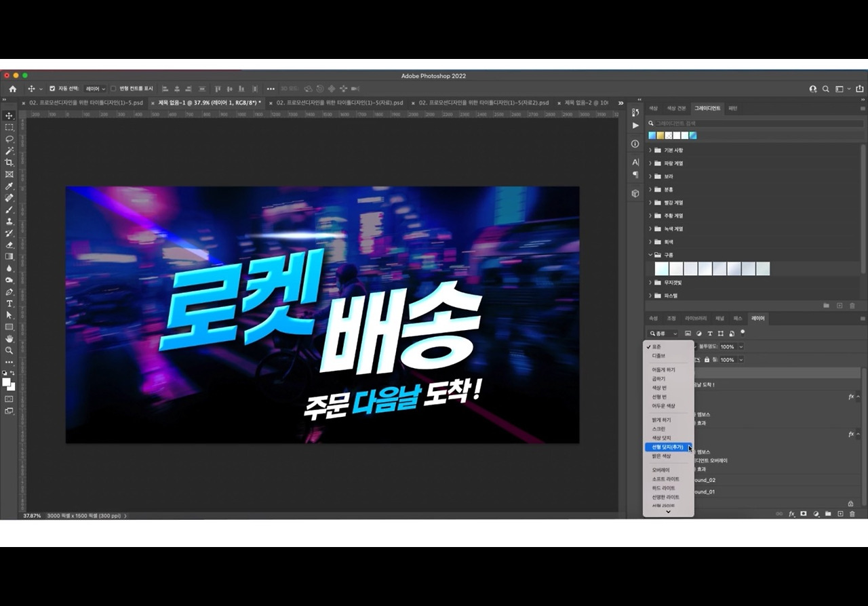Screen dimensions: 868x606
Task: Select the Healing Brush tool
Action: point(9,198)
